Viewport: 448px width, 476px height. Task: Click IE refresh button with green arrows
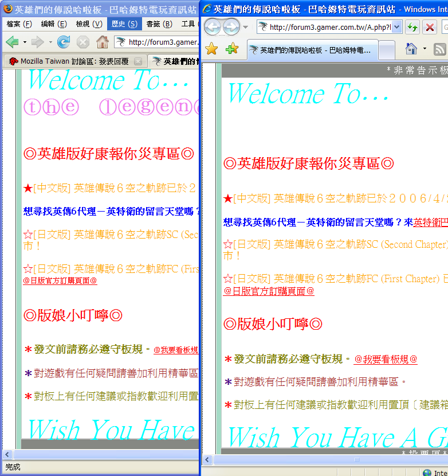pyautogui.click(x=412, y=27)
